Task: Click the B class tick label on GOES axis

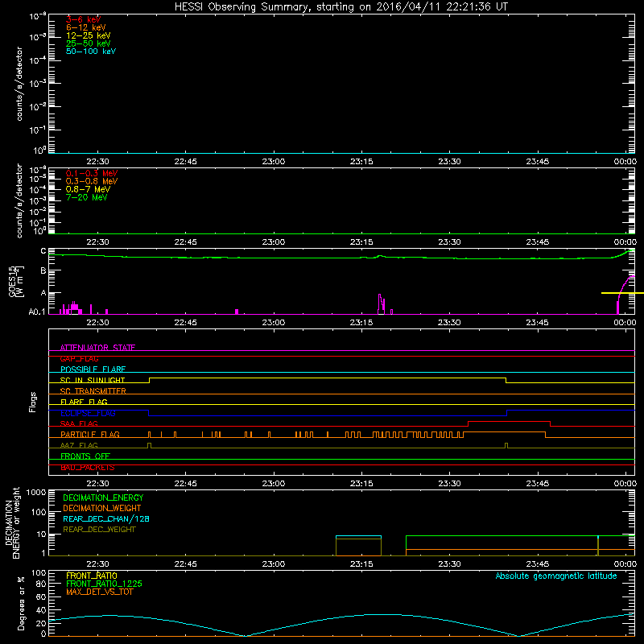Action: (x=43, y=270)
